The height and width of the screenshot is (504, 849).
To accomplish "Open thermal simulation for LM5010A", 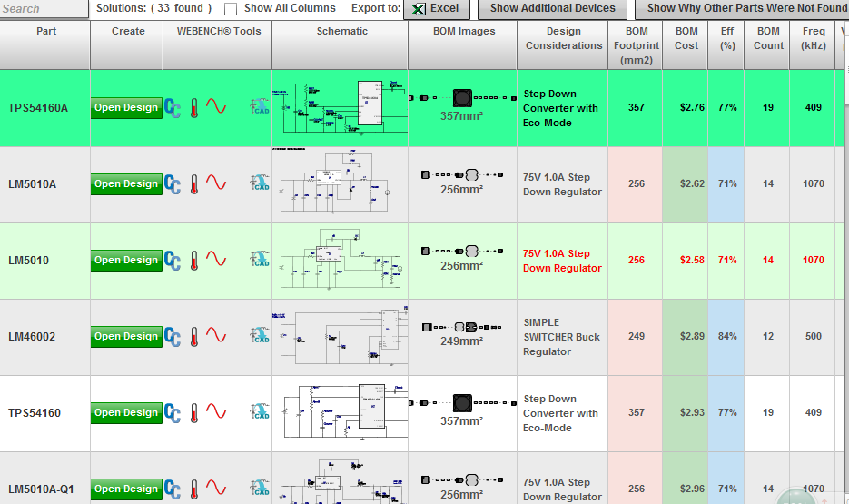I will (x=194, y=184).
